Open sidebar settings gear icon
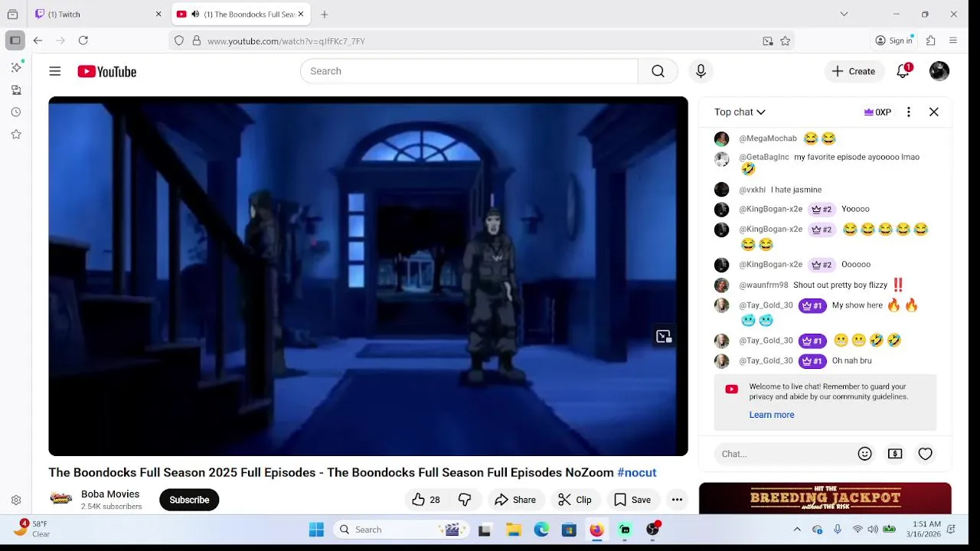The height and width of the screenshot is (551, 980). 16,500
